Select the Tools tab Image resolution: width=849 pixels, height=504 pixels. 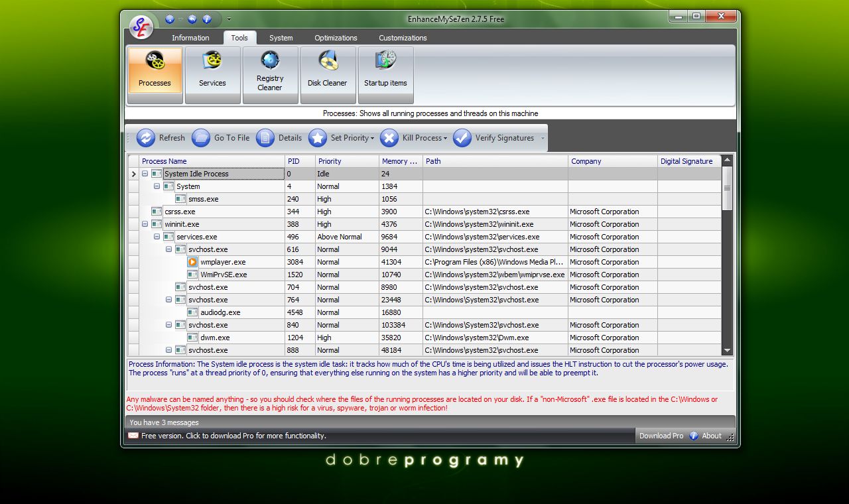pyautogui.click(x=239, y=38)
